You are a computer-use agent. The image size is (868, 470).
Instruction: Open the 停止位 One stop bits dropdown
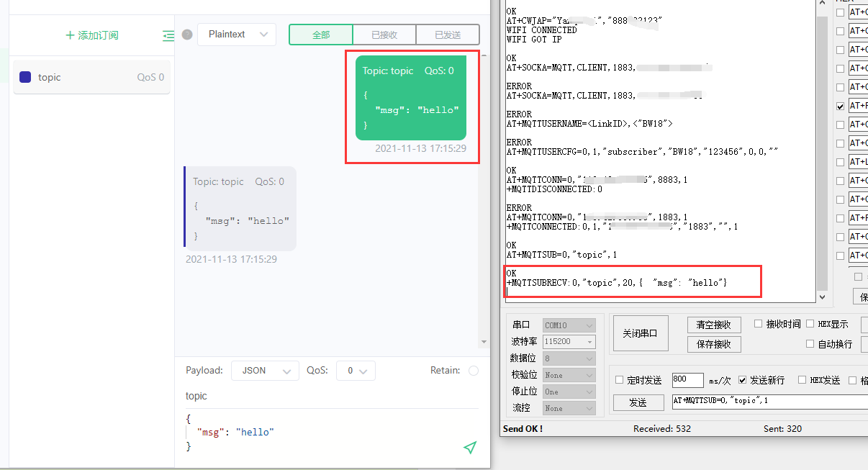coord(569,392)
